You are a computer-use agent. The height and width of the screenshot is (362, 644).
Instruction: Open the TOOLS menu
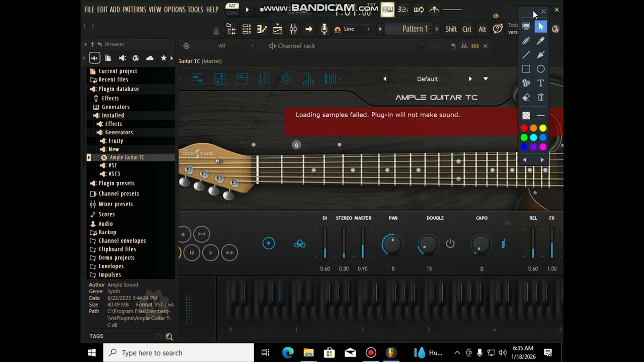click(196, 10)
